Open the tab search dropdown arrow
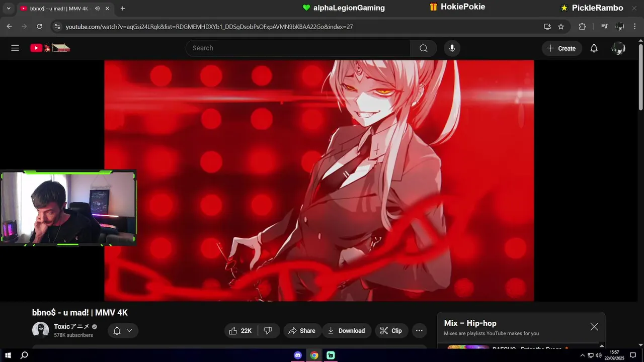 [8, 9]
